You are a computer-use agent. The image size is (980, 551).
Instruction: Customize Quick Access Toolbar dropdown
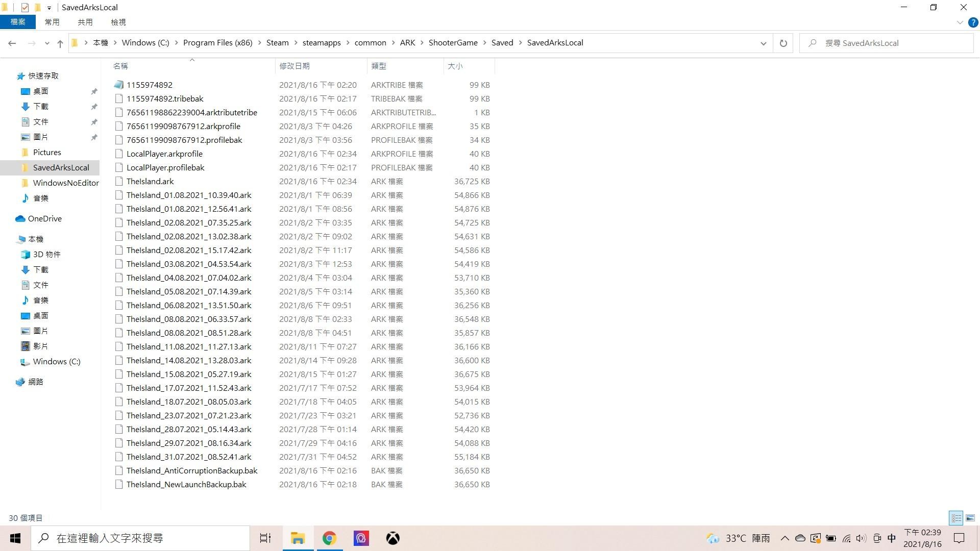(49, 8)
